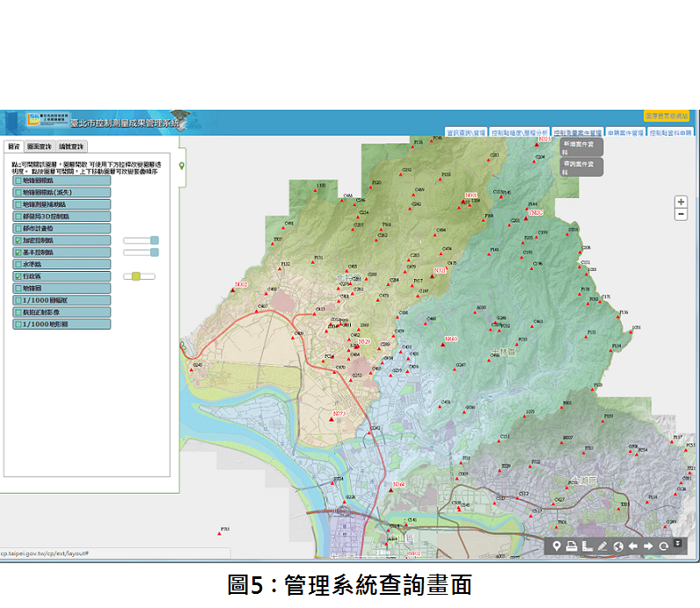Go to next map view with right arrow

click(x=649, y=546)
